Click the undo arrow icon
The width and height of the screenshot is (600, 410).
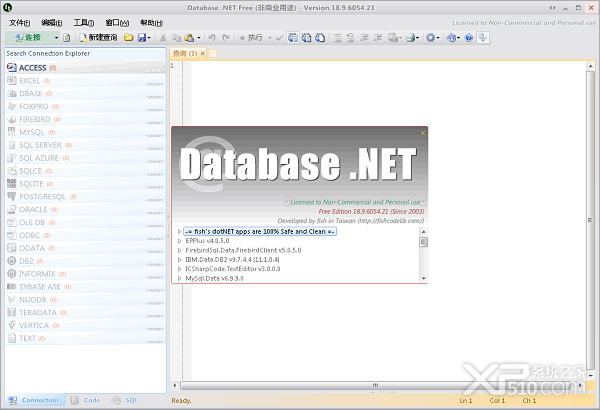212,38
